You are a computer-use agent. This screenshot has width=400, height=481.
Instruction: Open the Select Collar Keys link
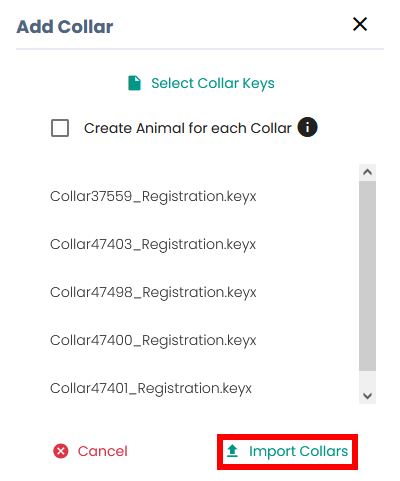(213, 83)
